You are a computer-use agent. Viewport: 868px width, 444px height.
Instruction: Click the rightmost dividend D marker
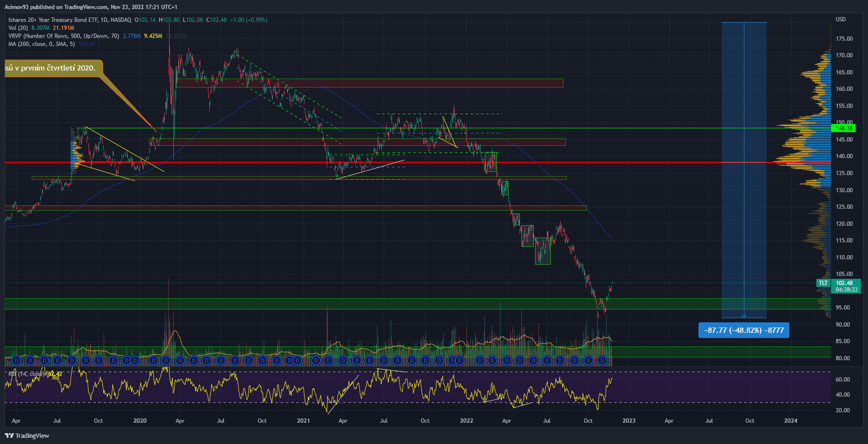602,361
